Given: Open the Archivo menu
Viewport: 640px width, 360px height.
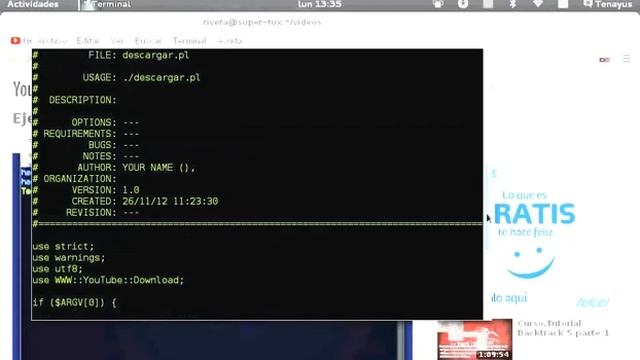Looking at the screenshot, I should (52, 41).
